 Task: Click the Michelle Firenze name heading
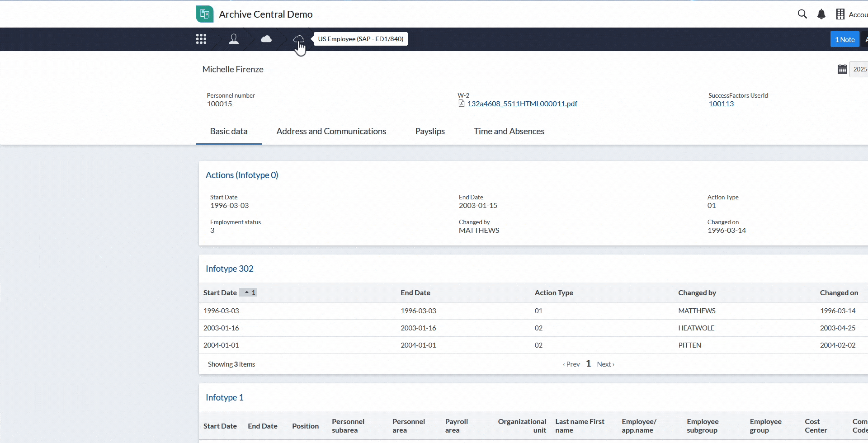233,69
